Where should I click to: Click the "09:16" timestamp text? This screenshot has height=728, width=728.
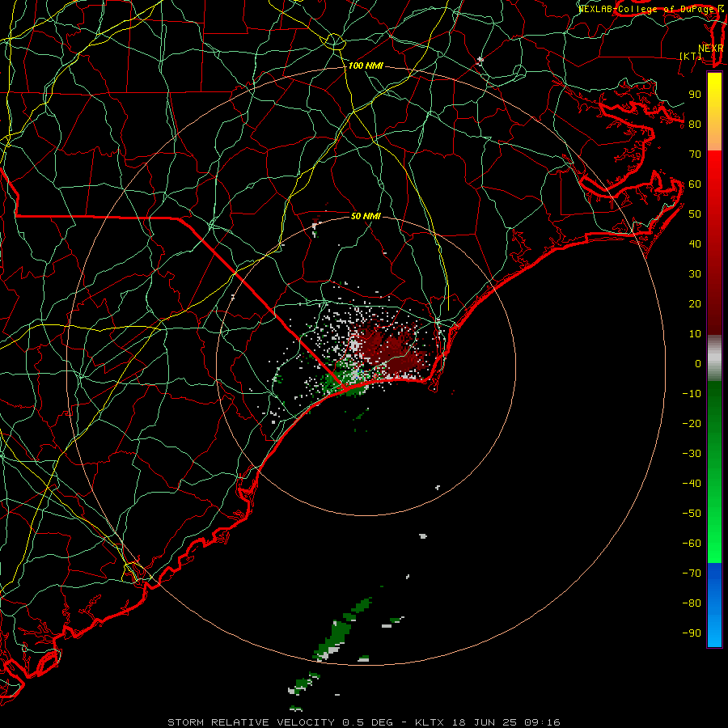click(x=542, y=722)
